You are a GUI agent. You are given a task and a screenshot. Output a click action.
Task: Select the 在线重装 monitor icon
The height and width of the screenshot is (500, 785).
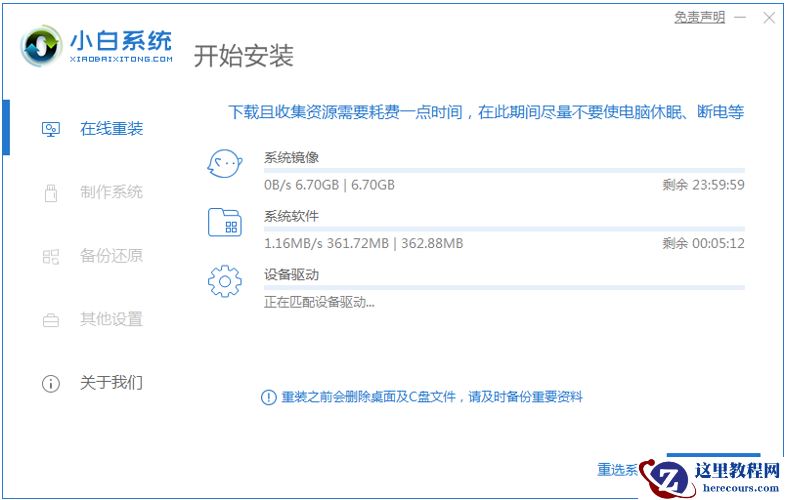coord(51,130)
